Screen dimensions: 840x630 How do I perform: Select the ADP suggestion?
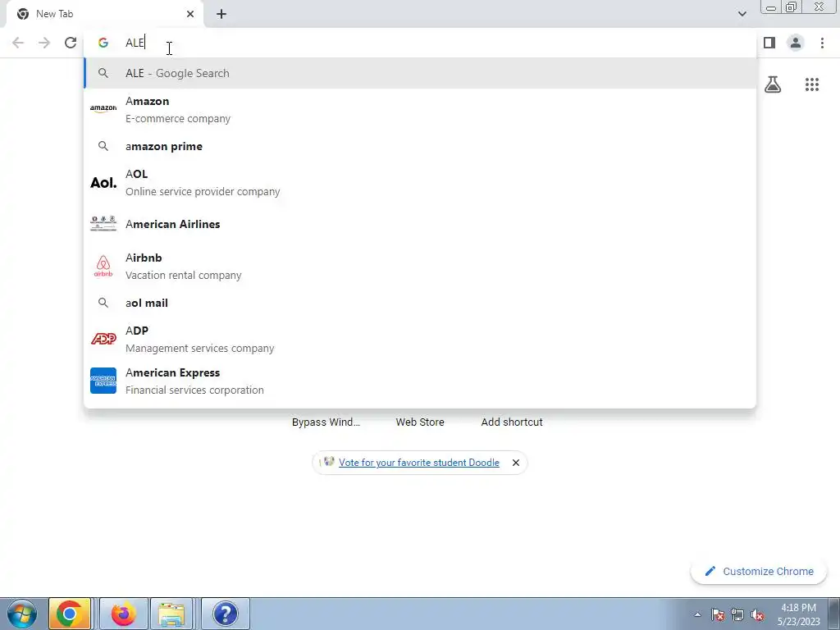(x=420, y=339)
